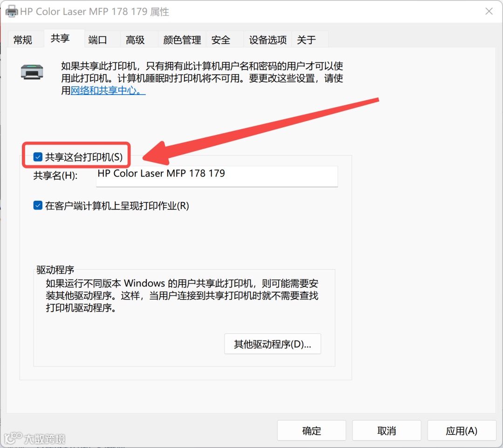The height and width of the screenshot is (448, 503).
Task: Toggle 共享这台打印机(S) checkbox
Action: coord(38,157)
